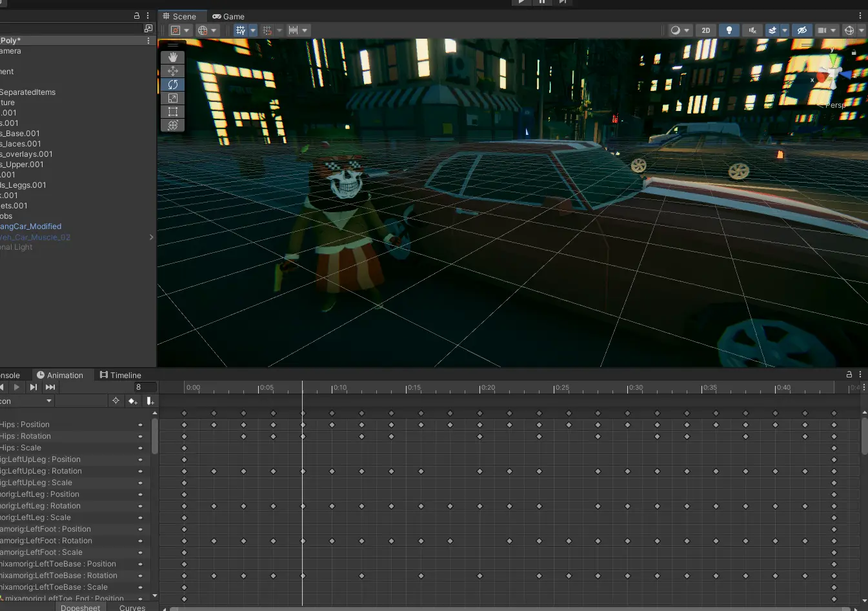Screen dimensions: 868x611
Task: Switch to the Game tab
Action: pyautogui.click(x=228, y=16)
